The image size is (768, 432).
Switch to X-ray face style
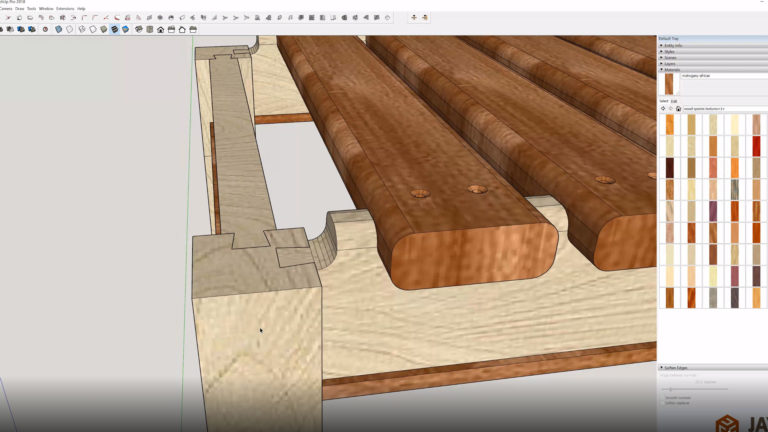pyautogui.click(x=58, y=29)
